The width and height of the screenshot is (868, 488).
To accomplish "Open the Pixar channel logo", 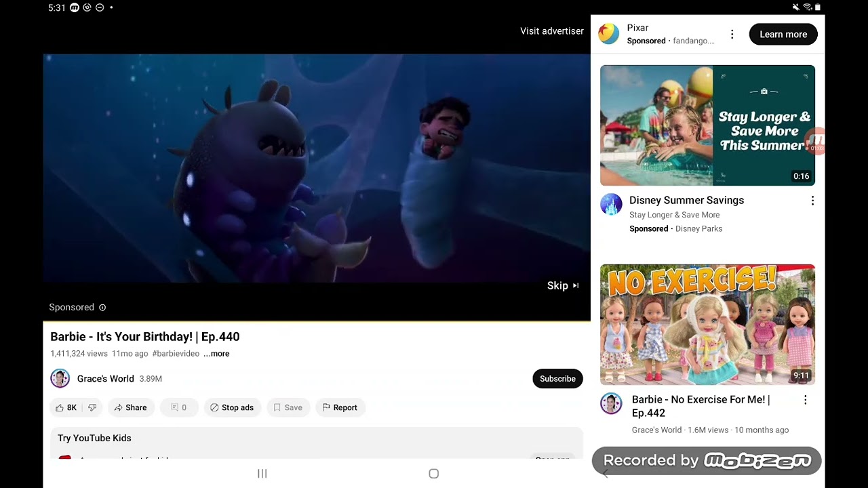I will tap(609, 34).
